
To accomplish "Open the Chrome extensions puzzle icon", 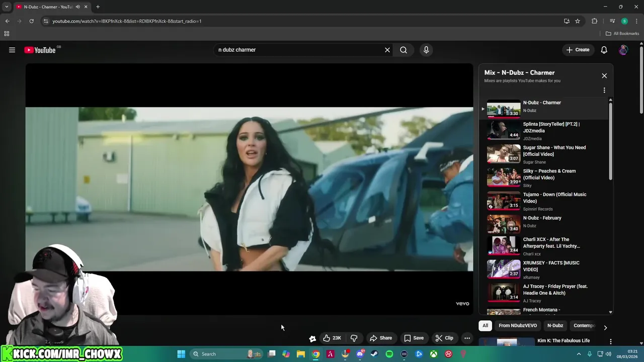I will pyautogui.click(x=595, y=21).
